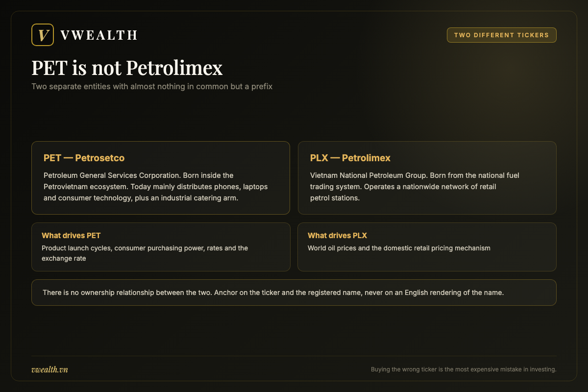
Task: Click the Vietnam National Petroleum Group description
Action: (415, 187)
